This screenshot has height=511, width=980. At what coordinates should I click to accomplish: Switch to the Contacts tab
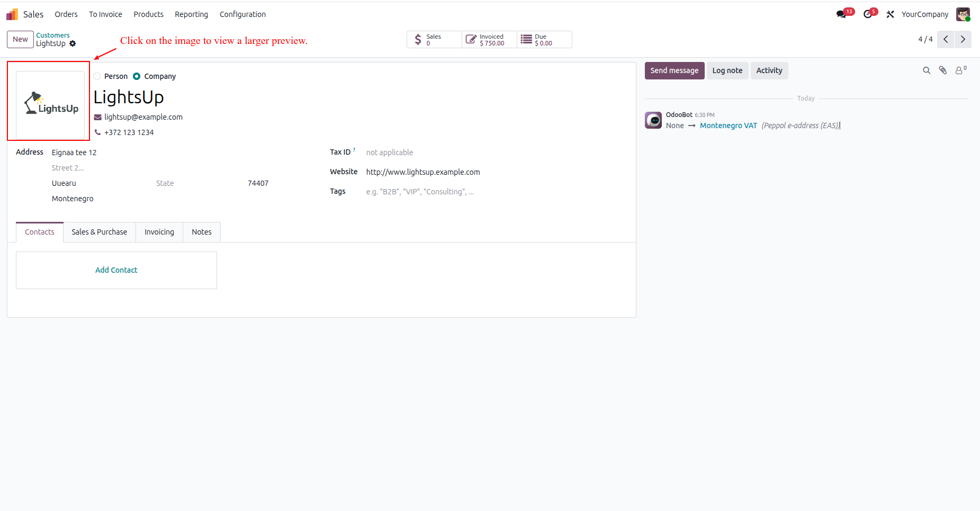point(40,232)
